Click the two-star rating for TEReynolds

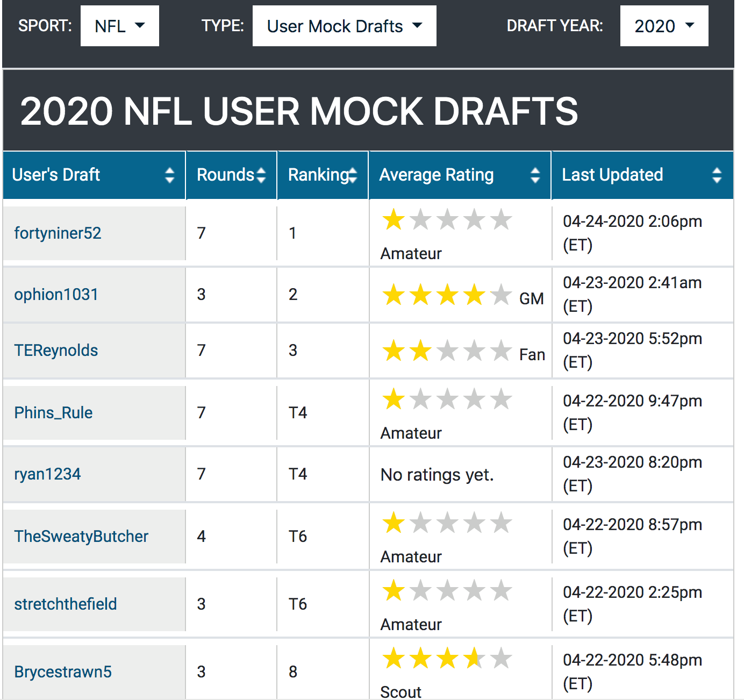click(x=447, y=351)
